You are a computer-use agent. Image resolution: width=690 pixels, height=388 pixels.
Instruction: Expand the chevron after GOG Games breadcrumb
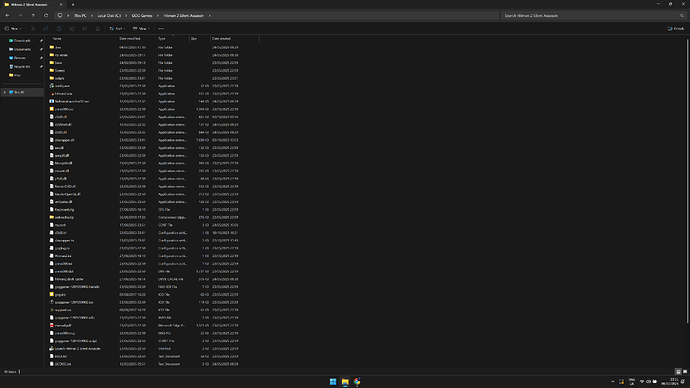[x=158, y=15]
